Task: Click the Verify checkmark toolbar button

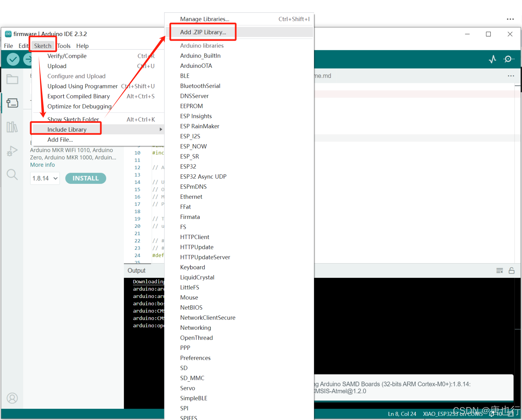Action: 13,60
